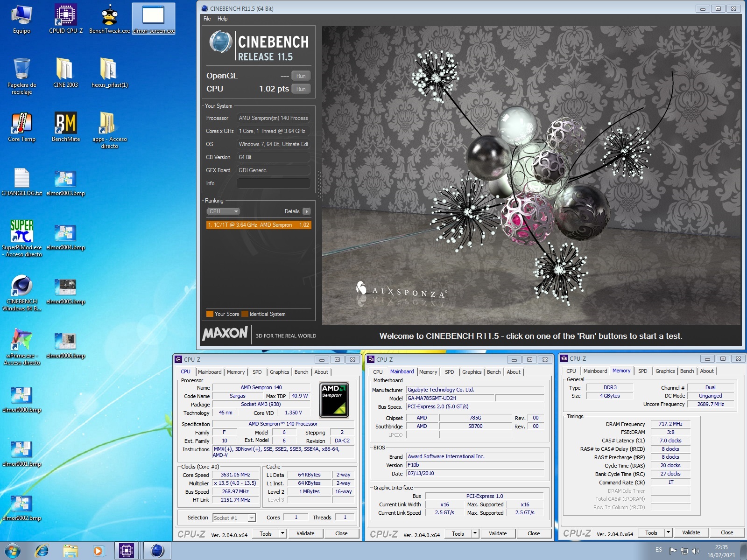The height and width of the screenshot is (560, 747).
Task: Select the hexus_pifast(1) folder icon
Action: [x=109, y=73]
